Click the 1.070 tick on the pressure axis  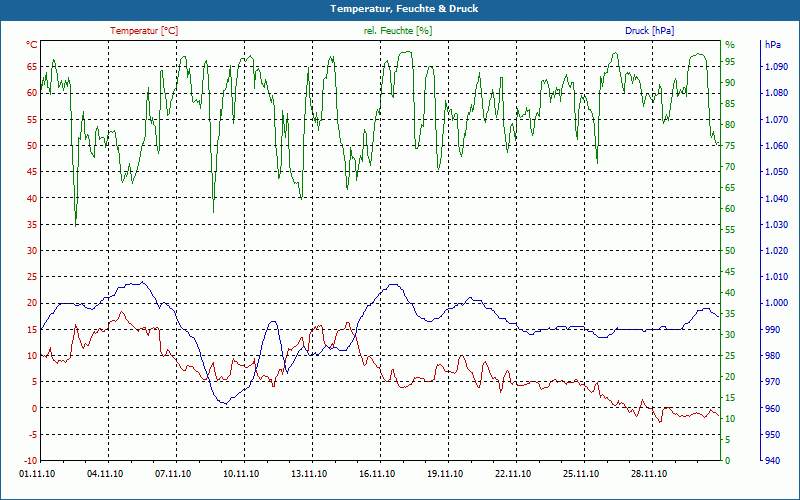coord(776,119)
